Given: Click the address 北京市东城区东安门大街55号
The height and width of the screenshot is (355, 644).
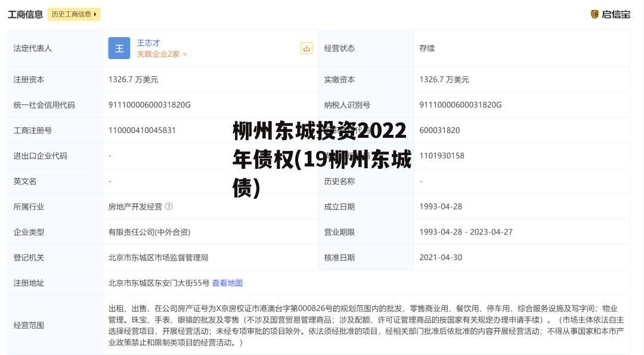Looking at the screenshot, I should click(159, 283).
